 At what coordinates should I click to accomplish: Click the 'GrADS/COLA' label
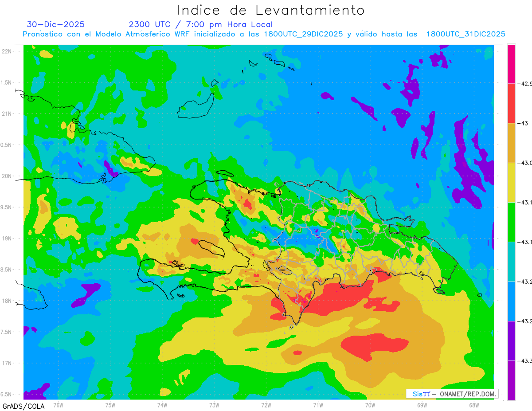pyautogui.click(x=23, y=406)
